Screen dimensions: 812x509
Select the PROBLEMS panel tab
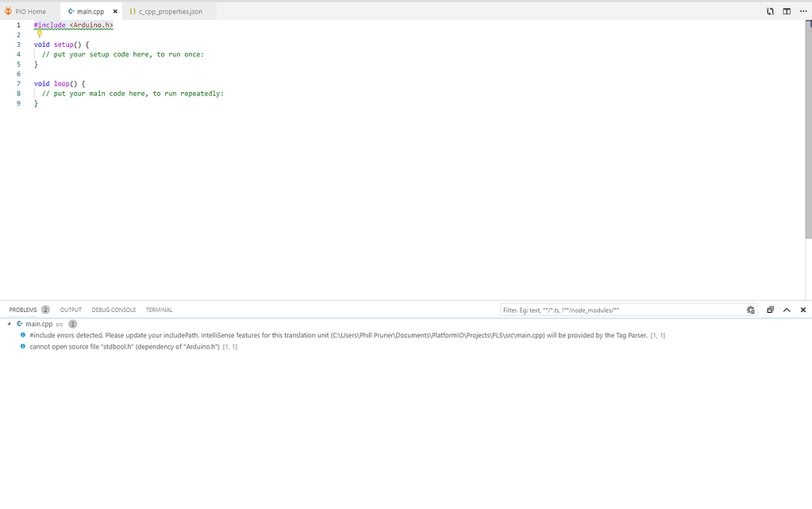tap(23, 310)
